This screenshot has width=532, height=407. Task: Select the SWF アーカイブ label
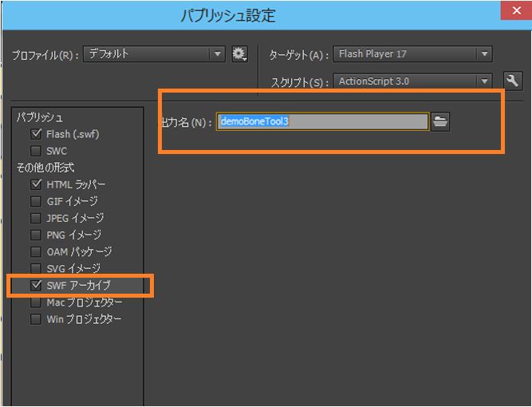pos(79,286)
